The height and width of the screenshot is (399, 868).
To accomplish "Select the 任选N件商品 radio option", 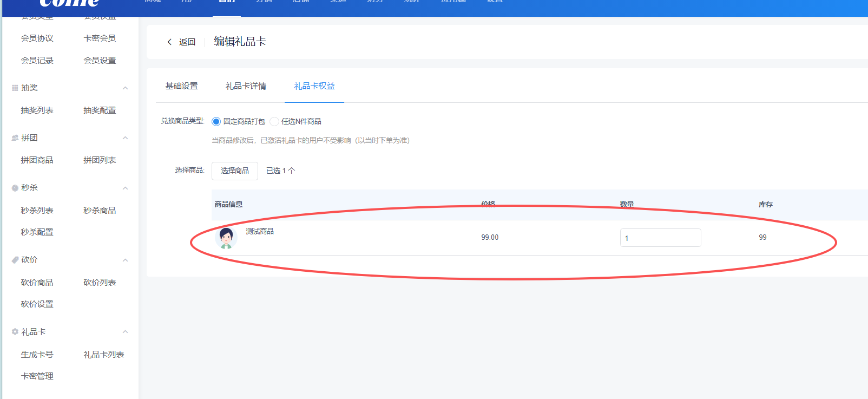I will [274, 121].
